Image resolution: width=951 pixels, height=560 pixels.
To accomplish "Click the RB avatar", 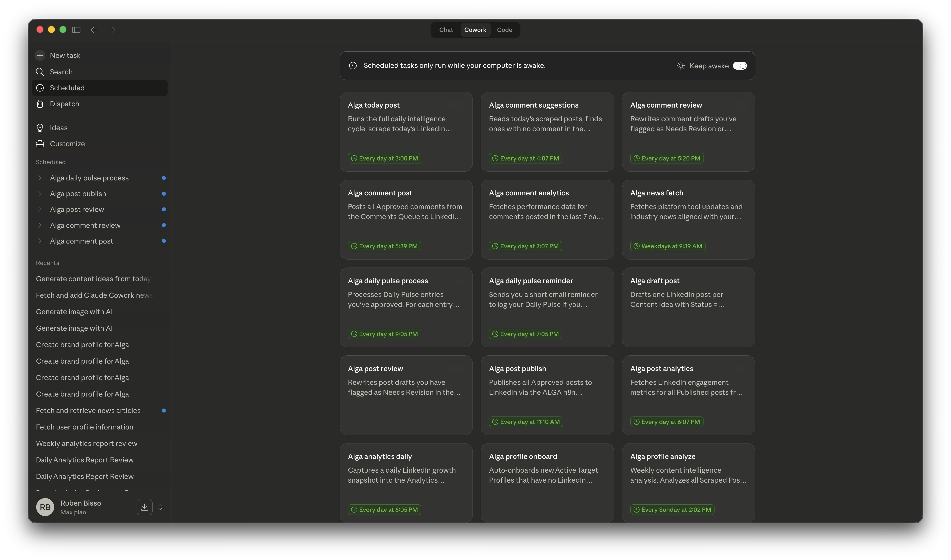I will (x=45, y=507).
